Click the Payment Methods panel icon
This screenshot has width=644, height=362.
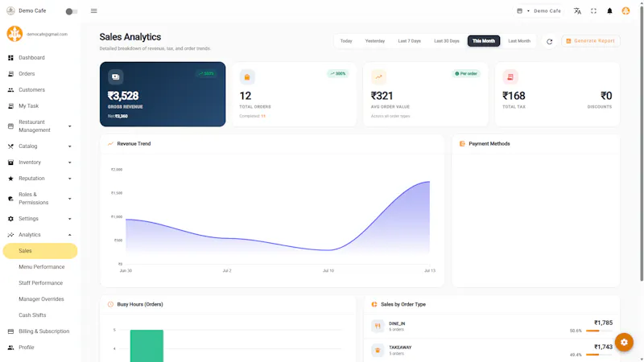coord(462,144)
